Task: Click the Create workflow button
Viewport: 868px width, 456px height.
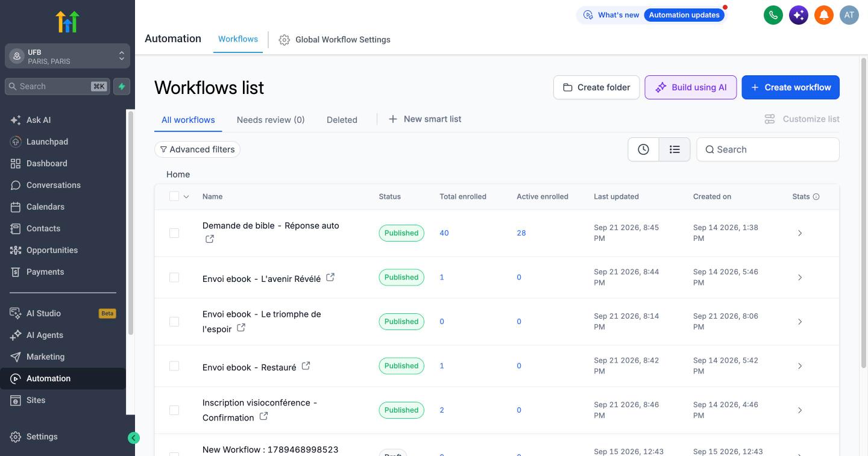Action: [790, 87]
